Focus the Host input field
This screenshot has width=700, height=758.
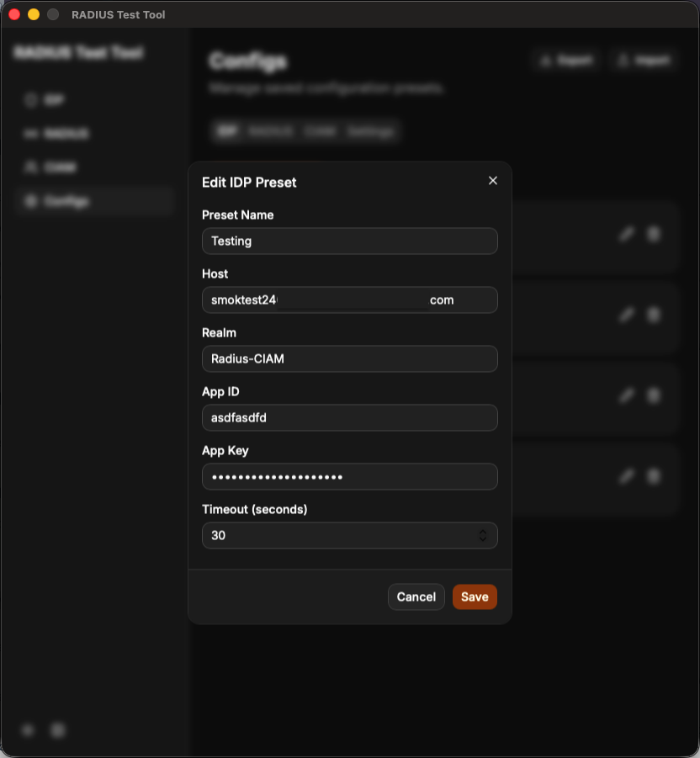[x=349, y=299]
